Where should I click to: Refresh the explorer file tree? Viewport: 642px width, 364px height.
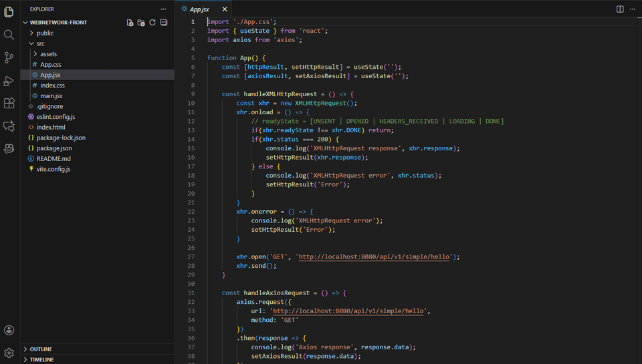pyautogui.click(x=152, y=23)
